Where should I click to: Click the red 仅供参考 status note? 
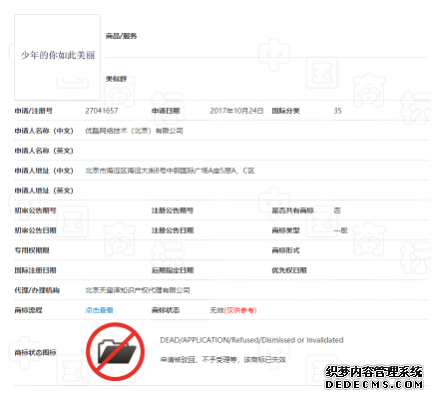[240, 310]
